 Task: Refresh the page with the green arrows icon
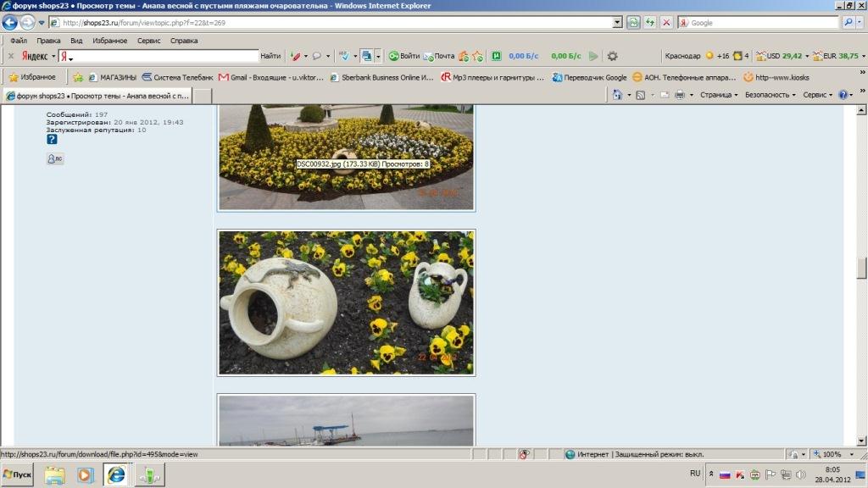point(650,23)
